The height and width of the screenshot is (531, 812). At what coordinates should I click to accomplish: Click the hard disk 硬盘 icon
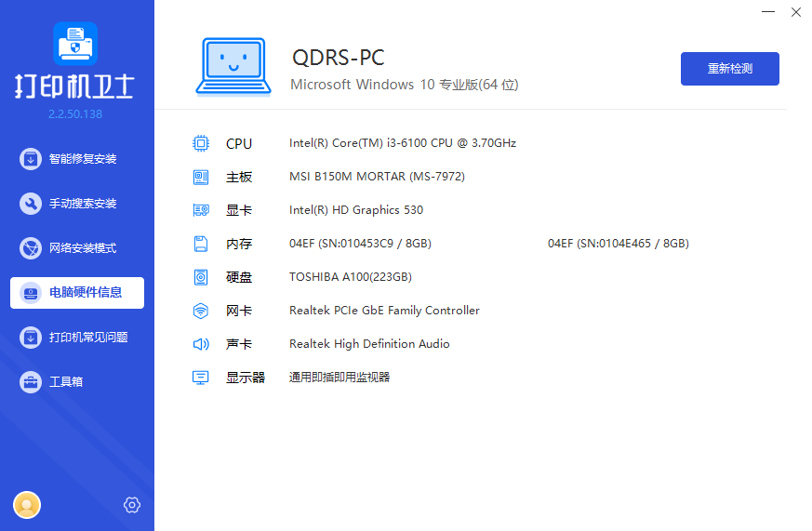pos(201,277)
